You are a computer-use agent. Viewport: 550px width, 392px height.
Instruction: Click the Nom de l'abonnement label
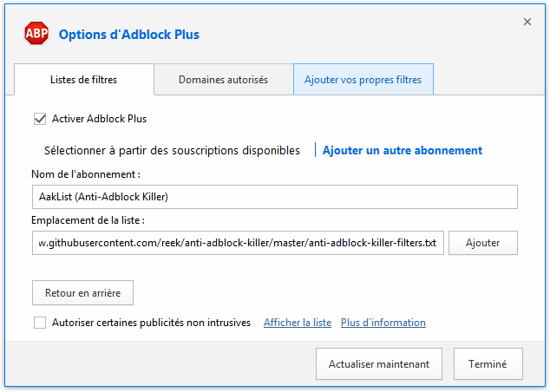click(86, 174)
